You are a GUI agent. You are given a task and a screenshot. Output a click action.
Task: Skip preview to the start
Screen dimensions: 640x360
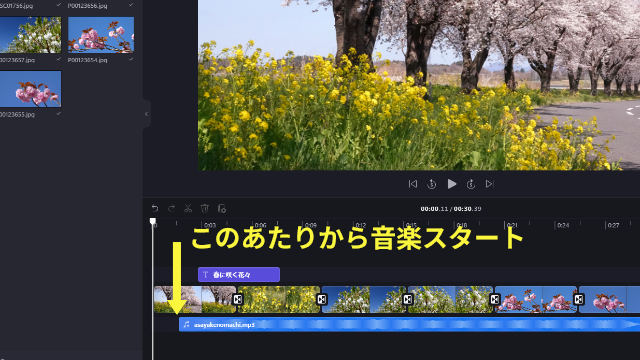click(413, 184)
